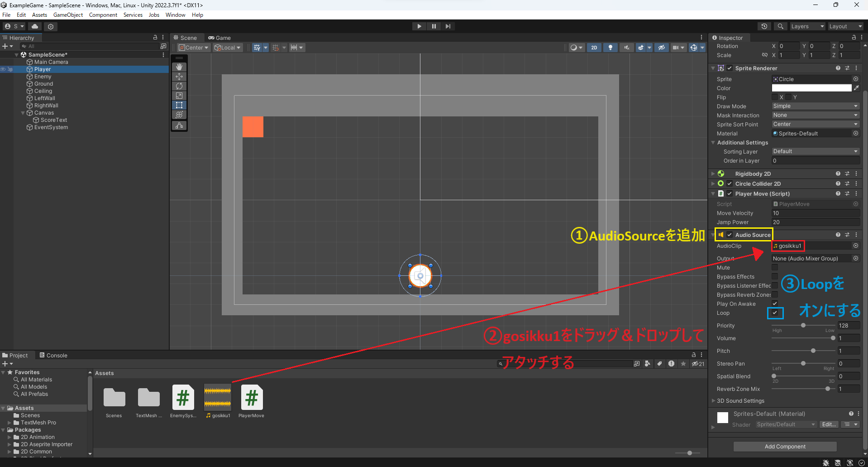Open the editor search with the magnifier icon

[x=780, y=26]
